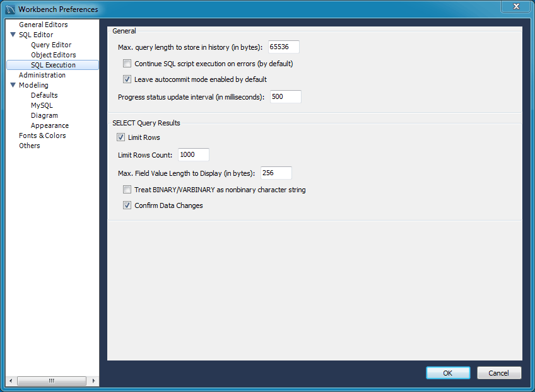Collapse the Modeling tree node
Image resolution: width=535 pixels, height=392 pixels.
(x=13, y=85)
